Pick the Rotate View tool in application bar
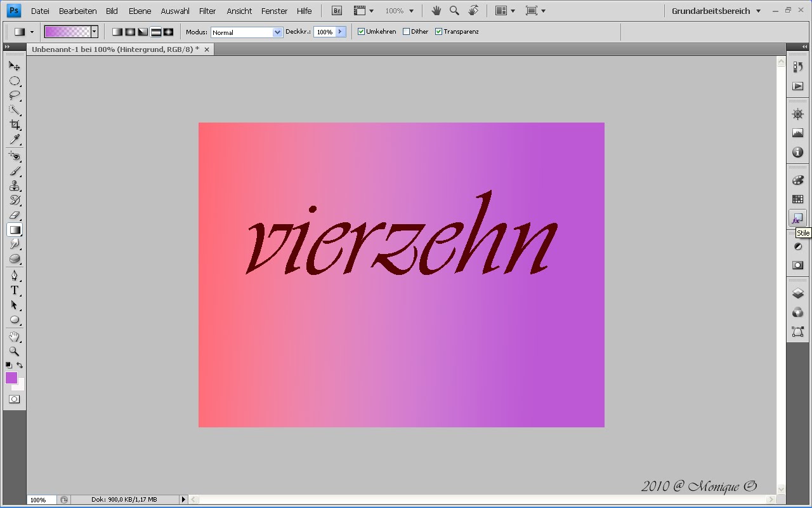This screenshot has height=508, width=812. [x=473, y=11]
